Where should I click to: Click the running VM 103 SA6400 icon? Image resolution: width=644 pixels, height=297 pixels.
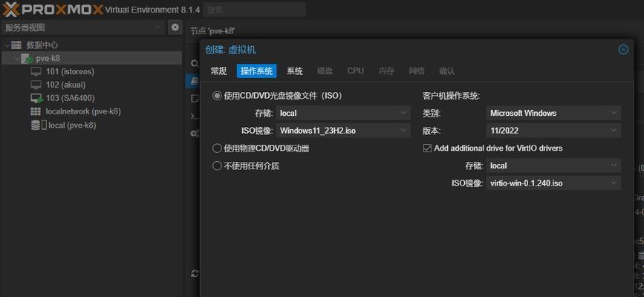[36, 99]
